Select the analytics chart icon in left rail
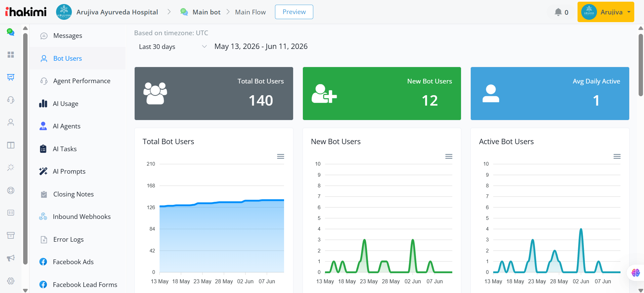The image size is (644, 293). pos(11,77)
